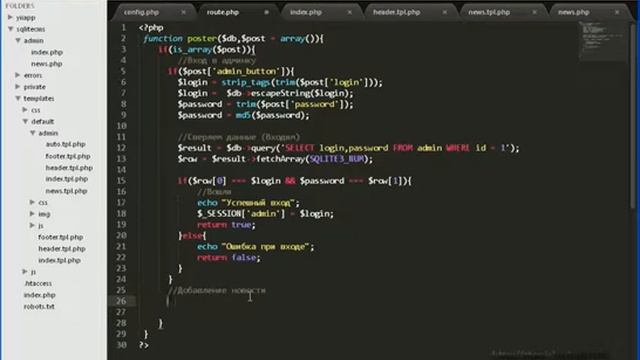
Task: Click 'return true;' on line 19
Action: [226, 224]
